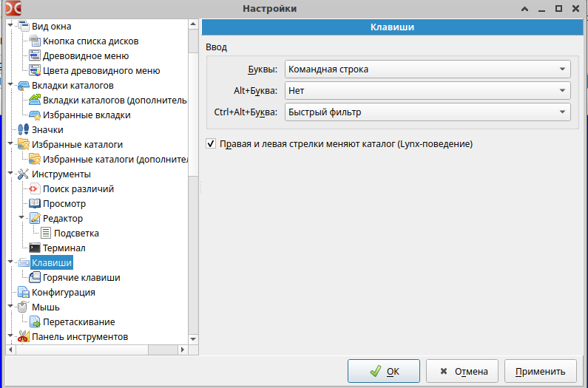Click the Древовидное меню icon
Screen dimensions: 588x388
coord(35,56)
